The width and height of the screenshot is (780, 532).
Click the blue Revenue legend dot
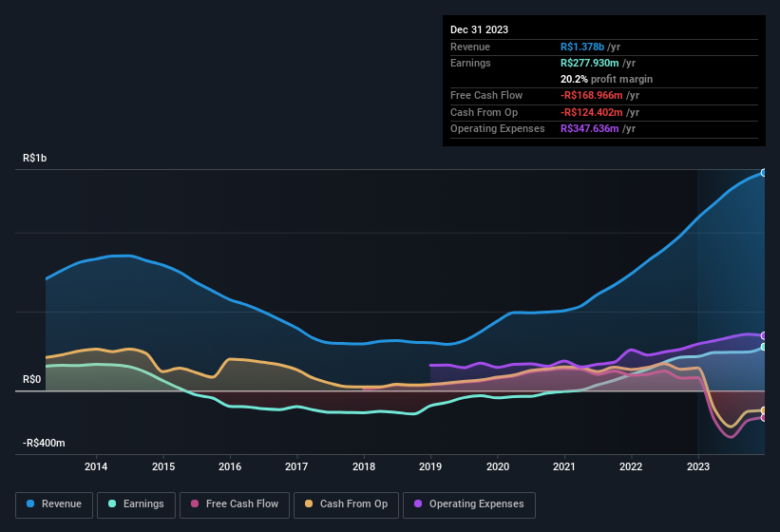coord(31,504)
